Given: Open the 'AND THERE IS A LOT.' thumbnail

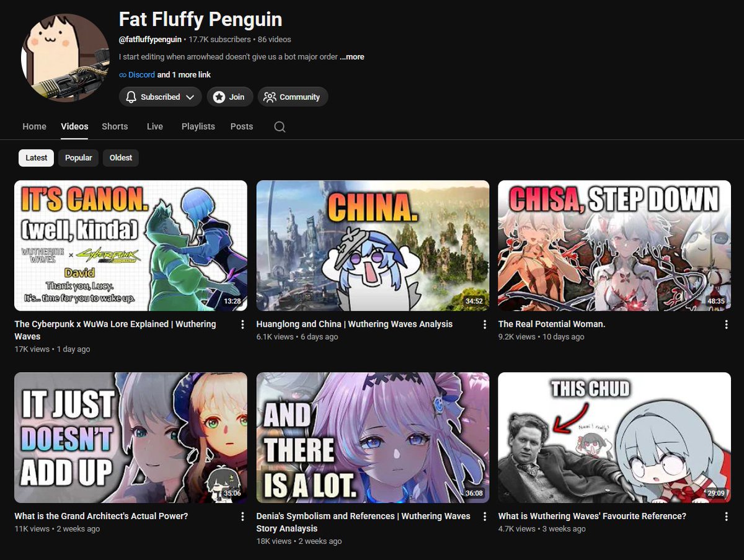Looking at the screenshot, I should pos(373,438).
